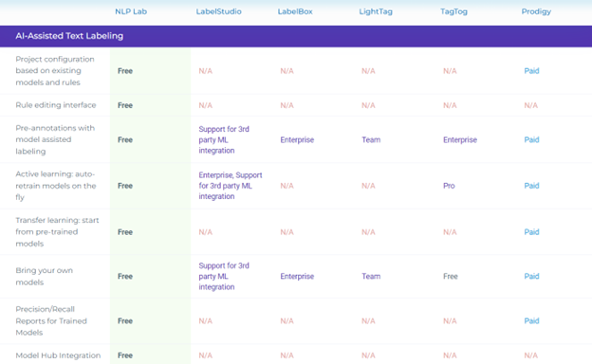Click LabelStudio 'Enterprise, Support for 3rd party ML integration'
The image size is (592, 364).
click(231, 186)
